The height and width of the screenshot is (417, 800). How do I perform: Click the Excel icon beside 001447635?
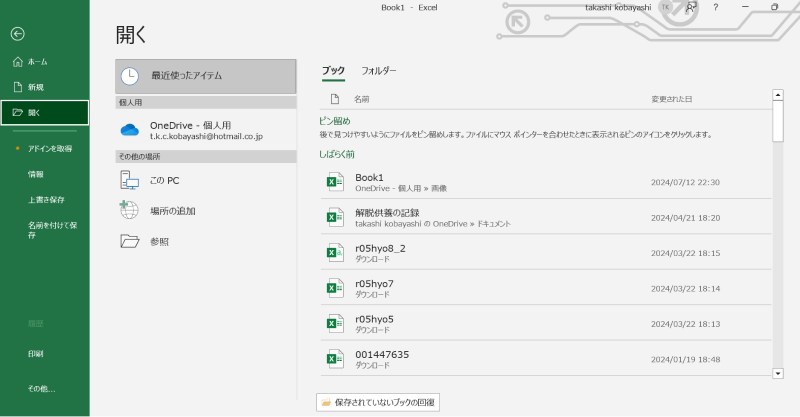point(335,359)
